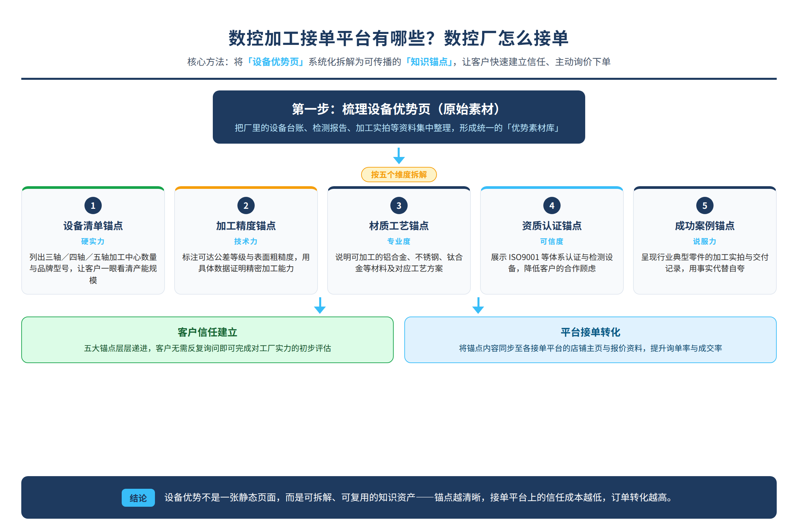This screenshot has width=798, height=532.
Task: Click the description 标注可达公差等级与表面粗糙度
Action: point(246,263)
